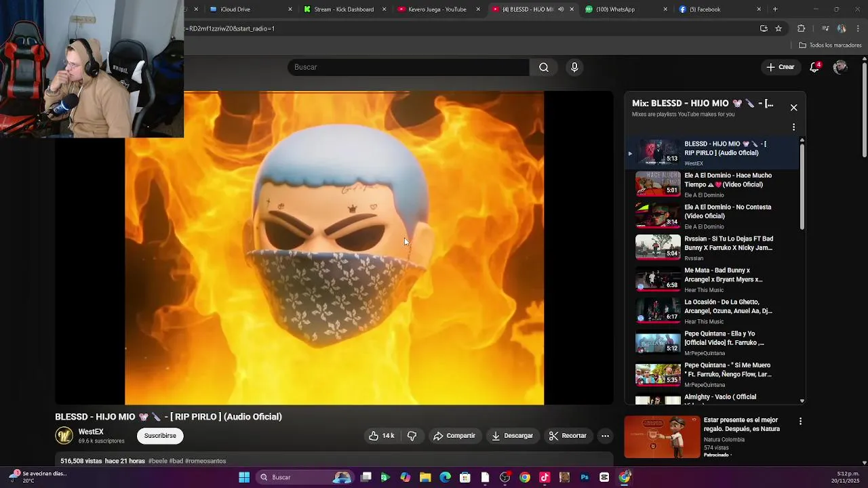Open TikTok taskbar icon
This screenshot has width=868, height=488.
click(x=545, y=477)
